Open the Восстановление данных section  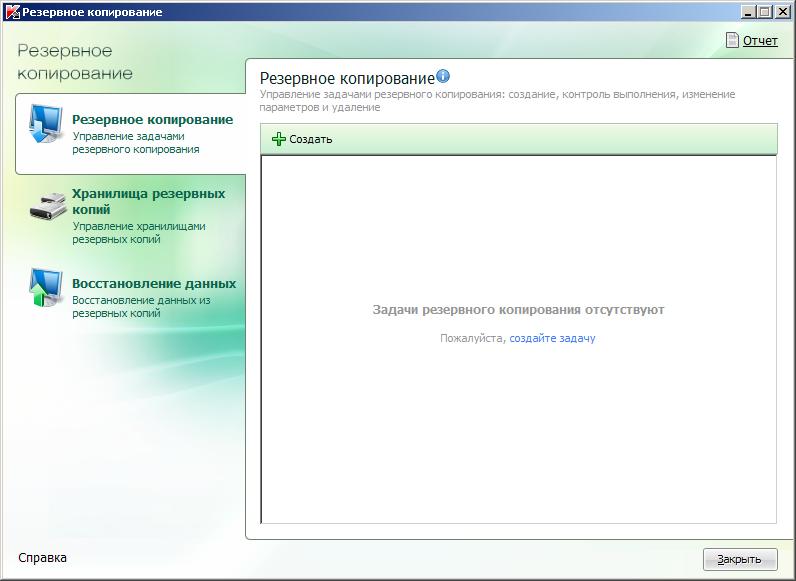tap(154, 283)
